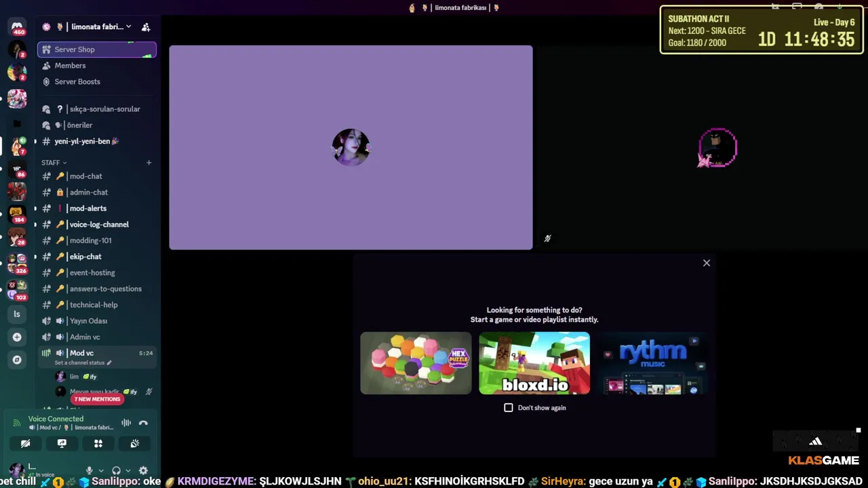The width and height of the screenshot is (868, 488).
Task: Open server icon with 184 badge
Action: 17,214
